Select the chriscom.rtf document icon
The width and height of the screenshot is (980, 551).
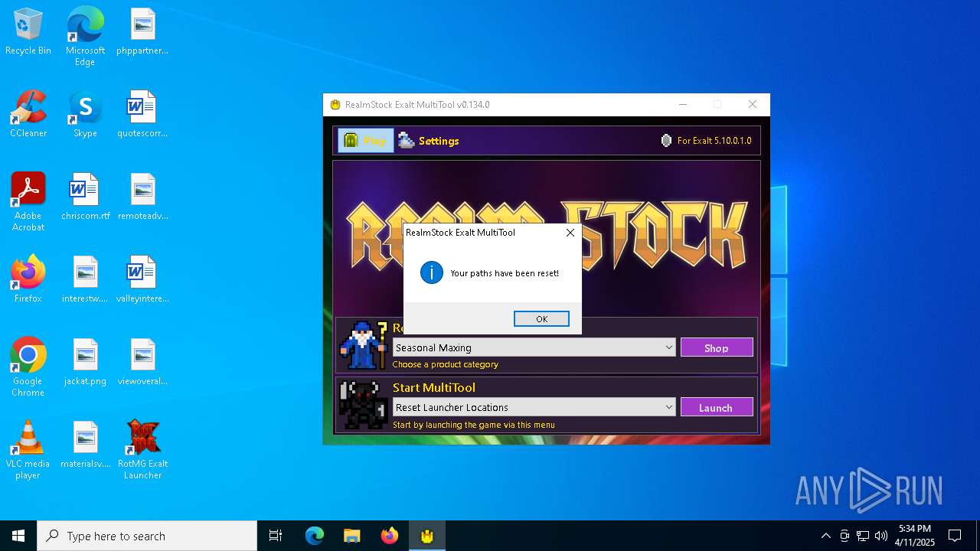pyautogui.click(x=85, y=197)
